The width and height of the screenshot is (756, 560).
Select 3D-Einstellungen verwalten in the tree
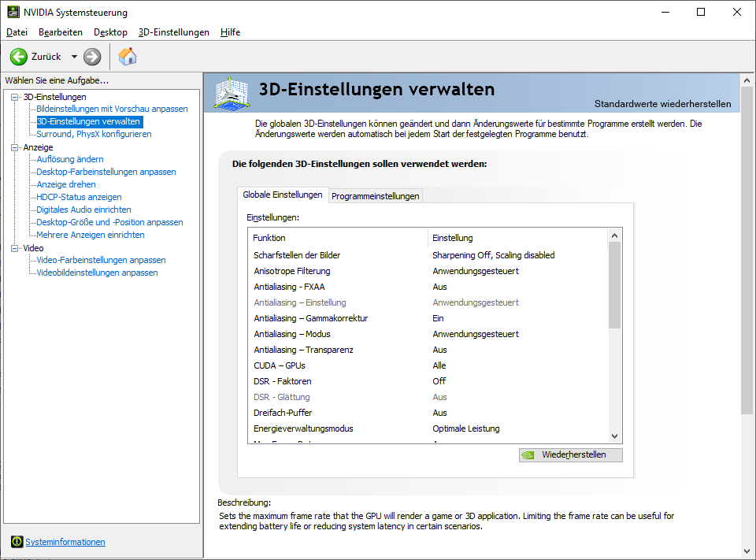pos(89,121)
